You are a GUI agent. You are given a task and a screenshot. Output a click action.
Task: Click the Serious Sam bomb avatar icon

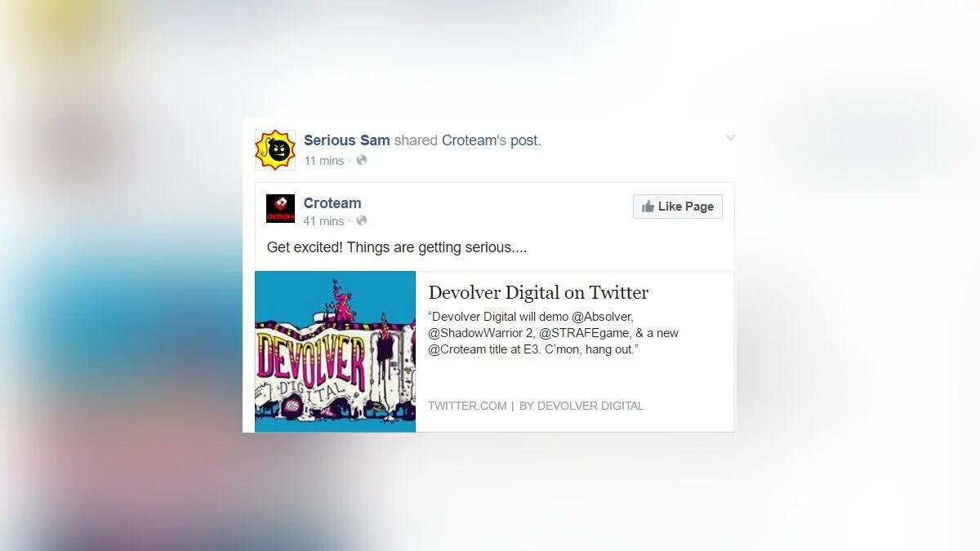(x=275, y=149)
